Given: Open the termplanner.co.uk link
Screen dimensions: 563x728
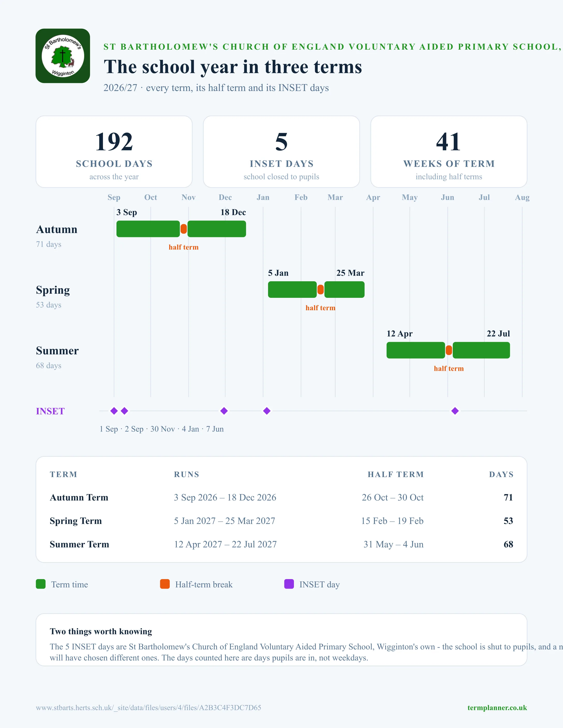Looking at the screenshot, I should 497,708.
